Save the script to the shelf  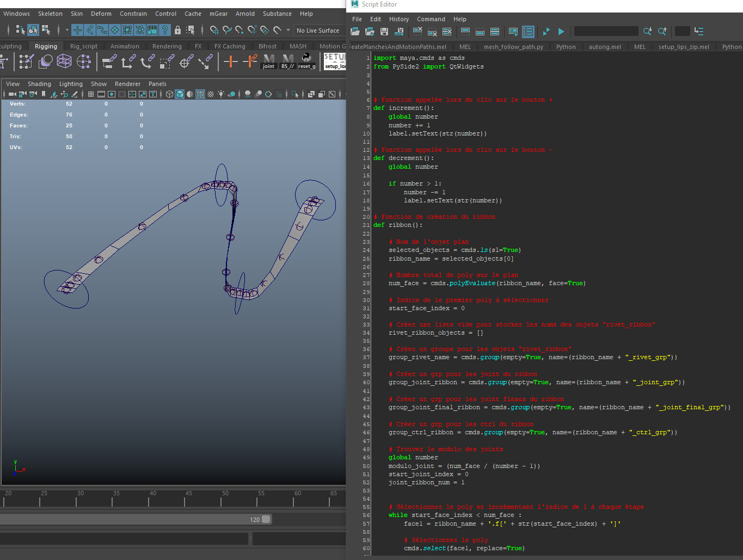click(x=400, y=32)
